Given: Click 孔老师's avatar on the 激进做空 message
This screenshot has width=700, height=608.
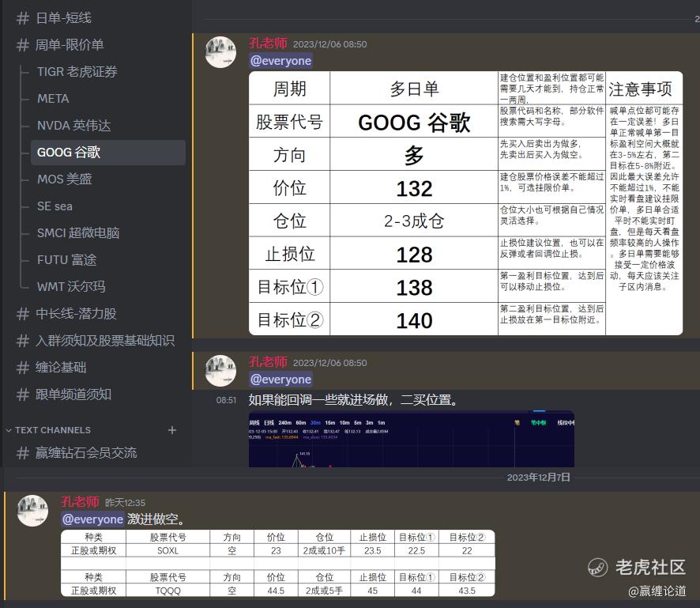Looking at the screenshot, I should click(32, 511).
